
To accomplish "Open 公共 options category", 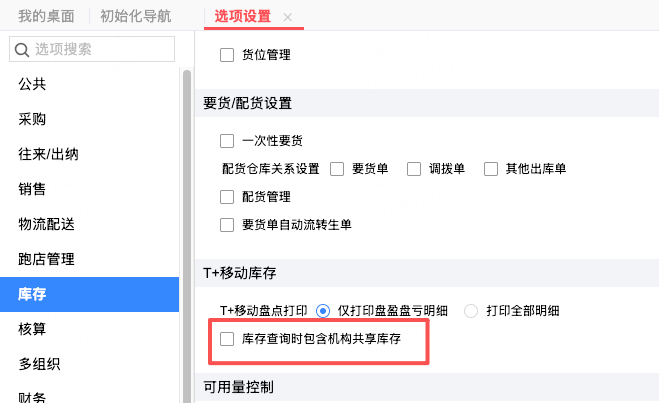I will pos(32,84).
